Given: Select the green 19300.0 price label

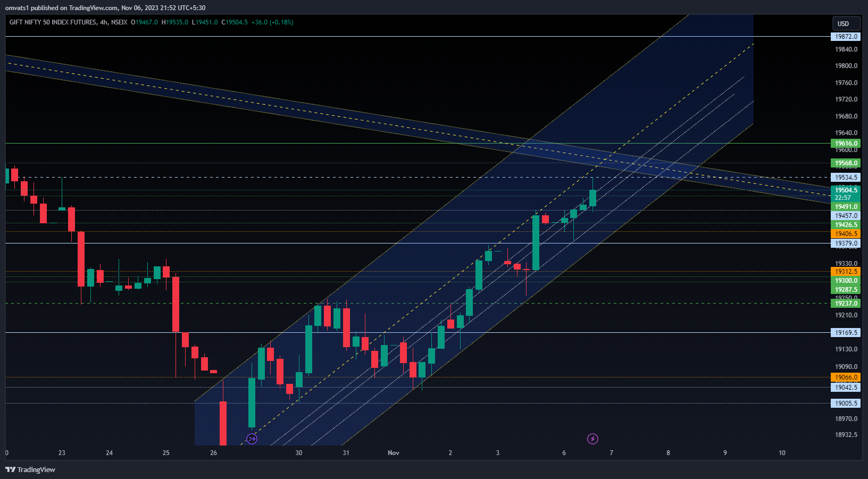Looking at the screenshot, I should [846, 281].
